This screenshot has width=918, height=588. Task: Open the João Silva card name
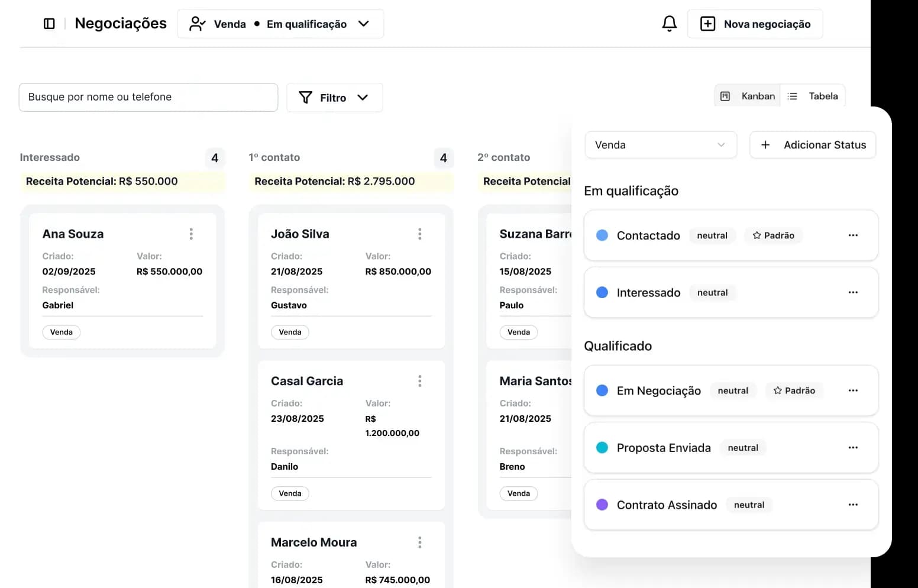[300, 234]
